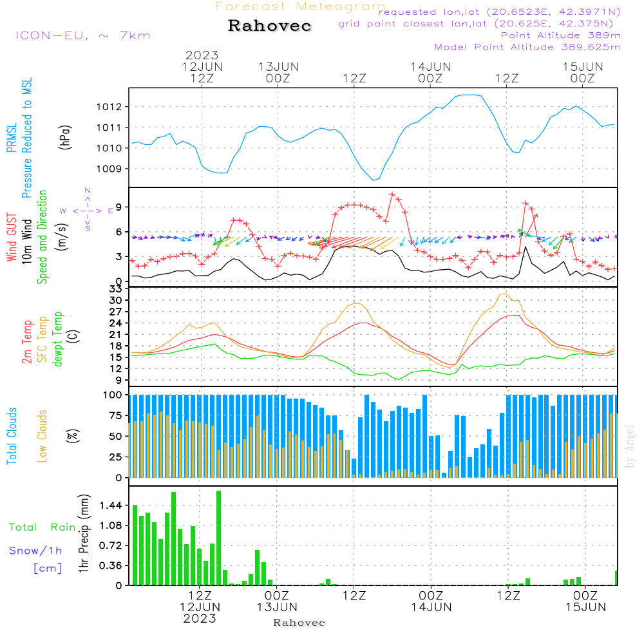Click the grid point closest lon,lat text
This screenshot has height=644, width=644.
pos(476,24)
